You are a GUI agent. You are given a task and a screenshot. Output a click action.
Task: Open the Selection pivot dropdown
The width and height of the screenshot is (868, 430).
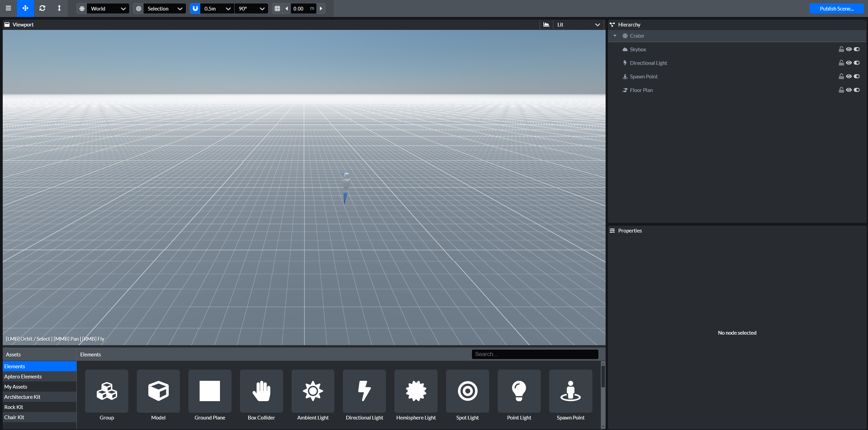(x=165, y=8)
